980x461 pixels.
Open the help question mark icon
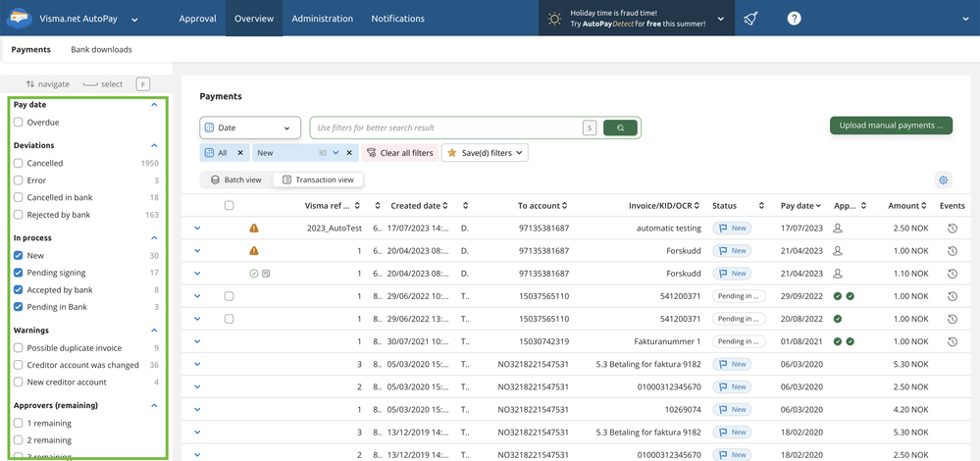tap(794, 19)
